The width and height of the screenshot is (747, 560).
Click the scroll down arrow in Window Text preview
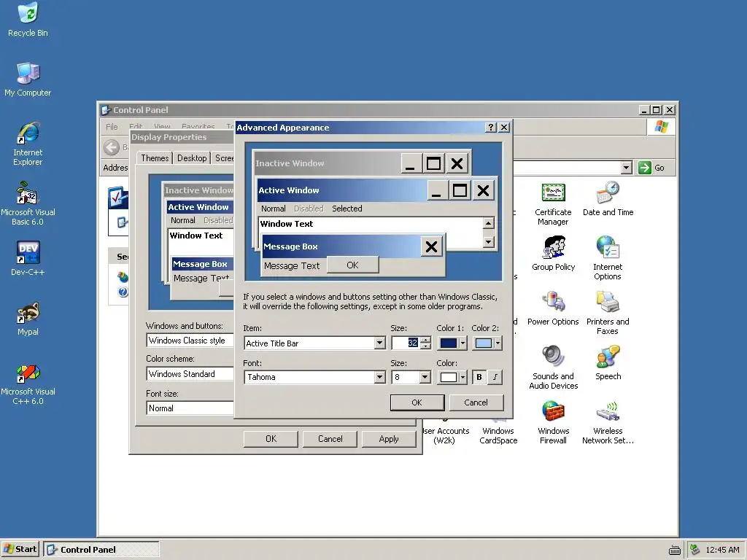(488, 242)
